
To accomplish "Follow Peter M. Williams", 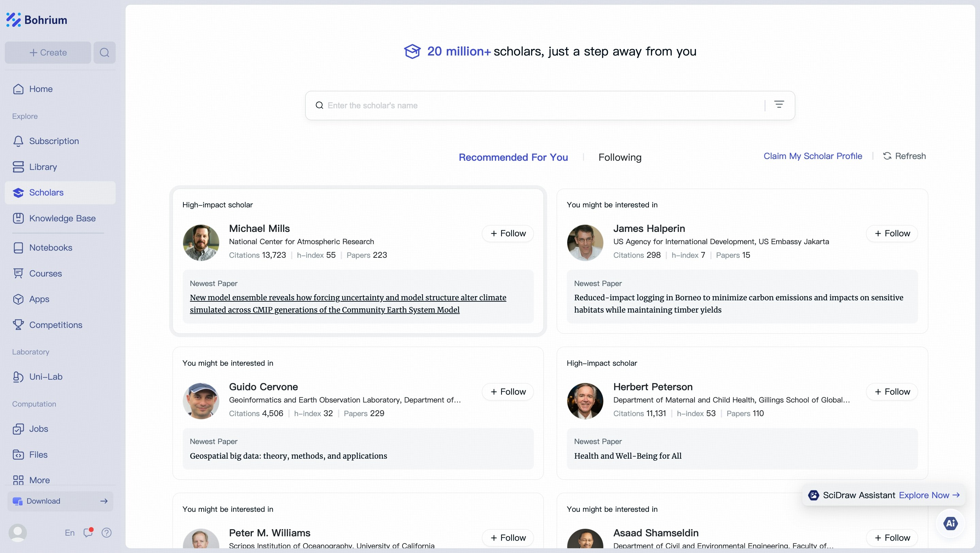I will point(507,538).
